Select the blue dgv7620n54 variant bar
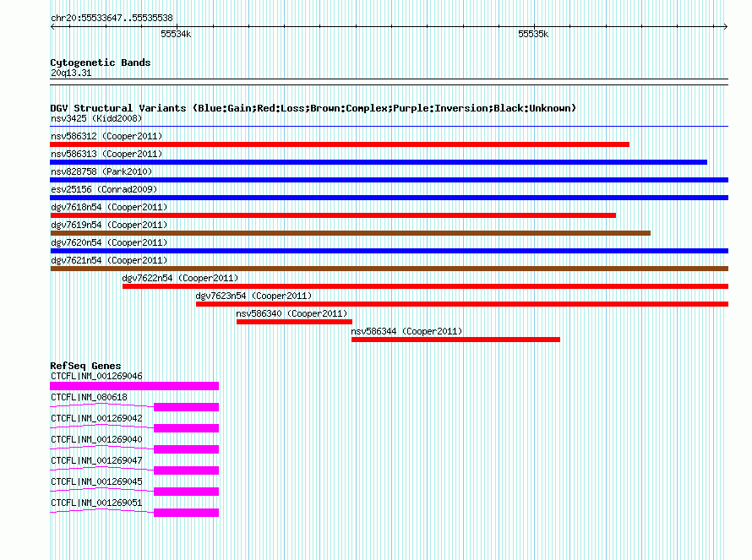The height and width of the screenshot is (560, 752). [389, 251]
